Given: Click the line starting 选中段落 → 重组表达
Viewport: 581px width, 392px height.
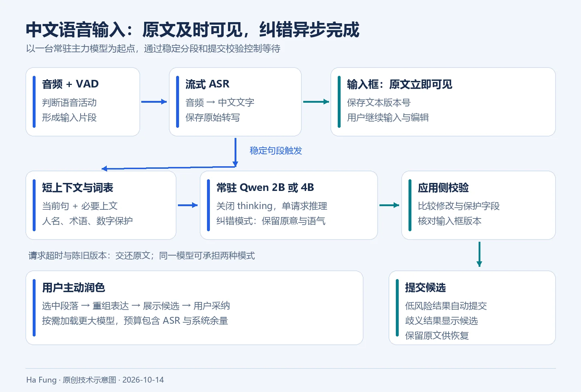Looking at the screenshot, I should (x=136, y=306).
